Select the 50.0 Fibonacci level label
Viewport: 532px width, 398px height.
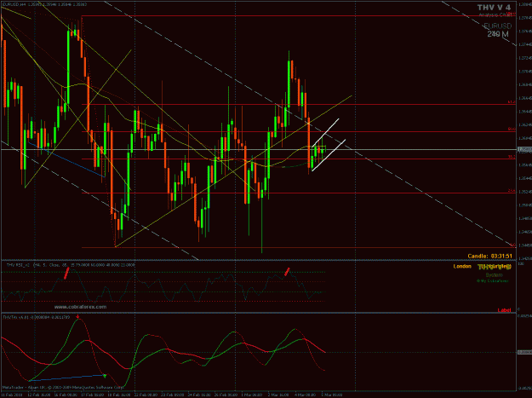[512, 129]
